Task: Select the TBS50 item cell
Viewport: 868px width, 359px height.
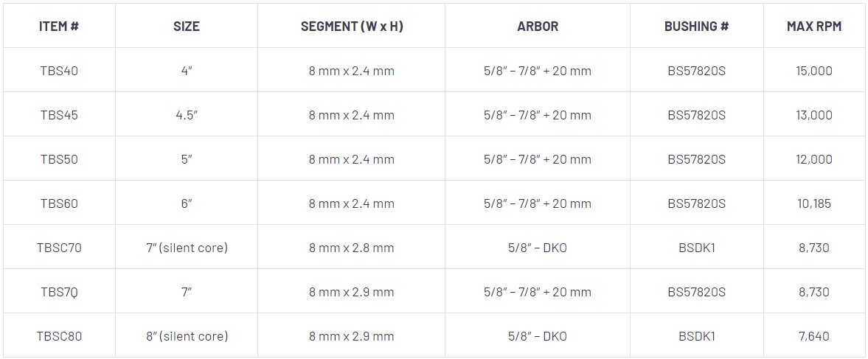Action: tap(59, 159)
